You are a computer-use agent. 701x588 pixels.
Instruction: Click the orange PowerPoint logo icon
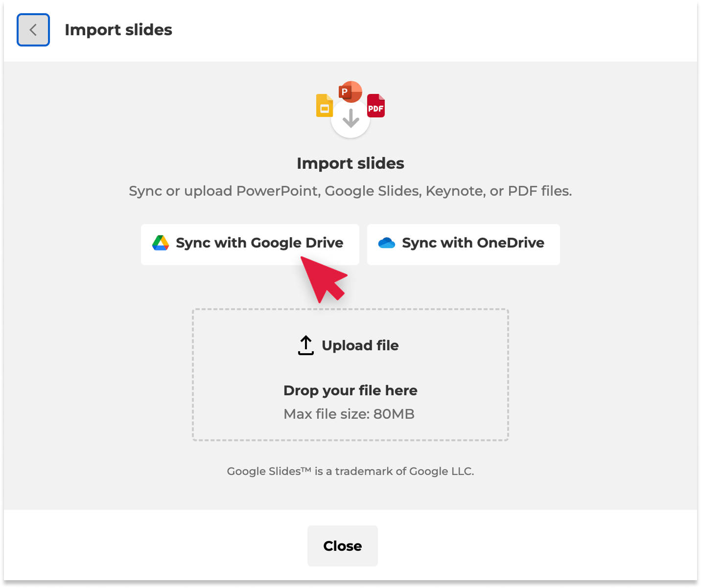click(350, 92)
